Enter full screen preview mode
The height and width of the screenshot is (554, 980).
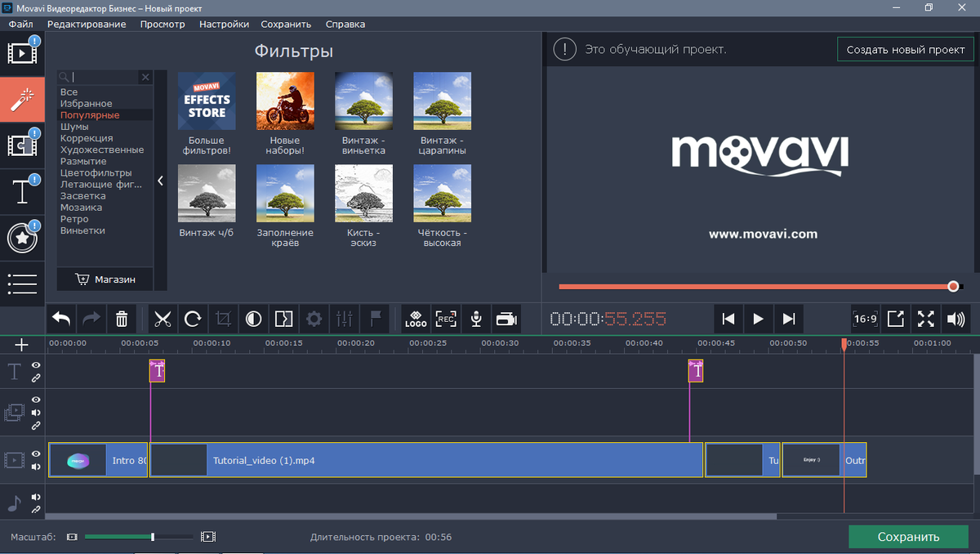pyautogui.click(x=925, y=319)
